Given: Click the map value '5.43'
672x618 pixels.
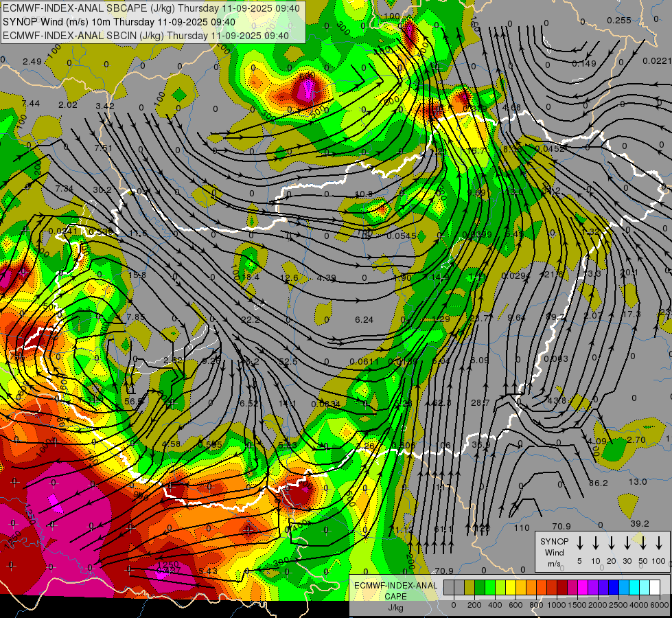Looking at the screenshot, I should click(208, 571).
